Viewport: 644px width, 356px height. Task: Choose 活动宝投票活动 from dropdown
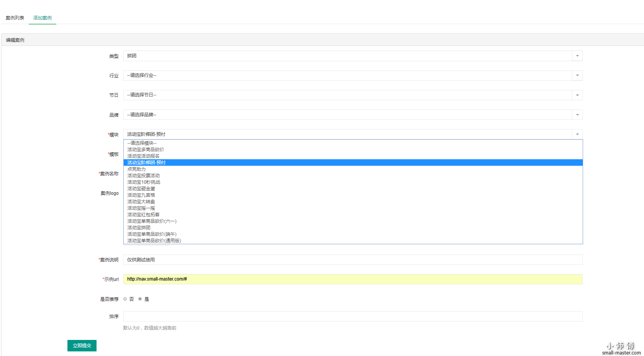pos(353,176)
